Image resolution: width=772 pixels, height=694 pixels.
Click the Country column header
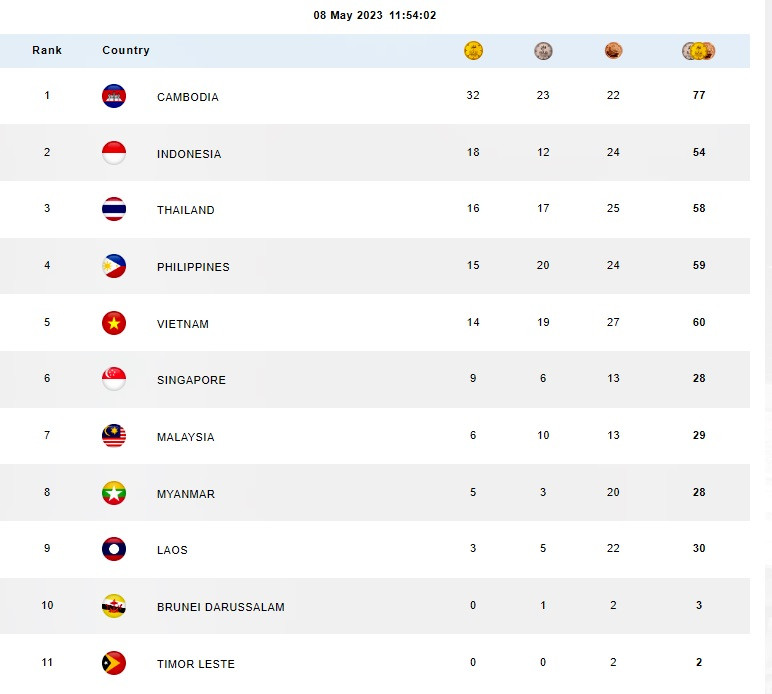pyautogui.click(x=126, y=50)
